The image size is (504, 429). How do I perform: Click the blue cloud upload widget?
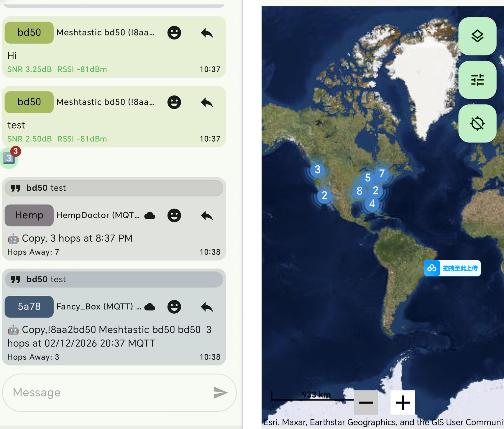(452, 268)
